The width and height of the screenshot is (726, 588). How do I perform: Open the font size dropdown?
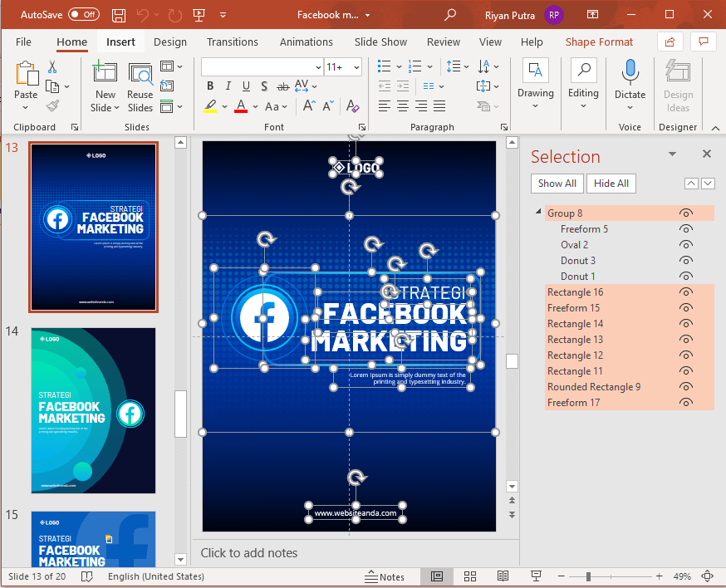tap(356, 67)
